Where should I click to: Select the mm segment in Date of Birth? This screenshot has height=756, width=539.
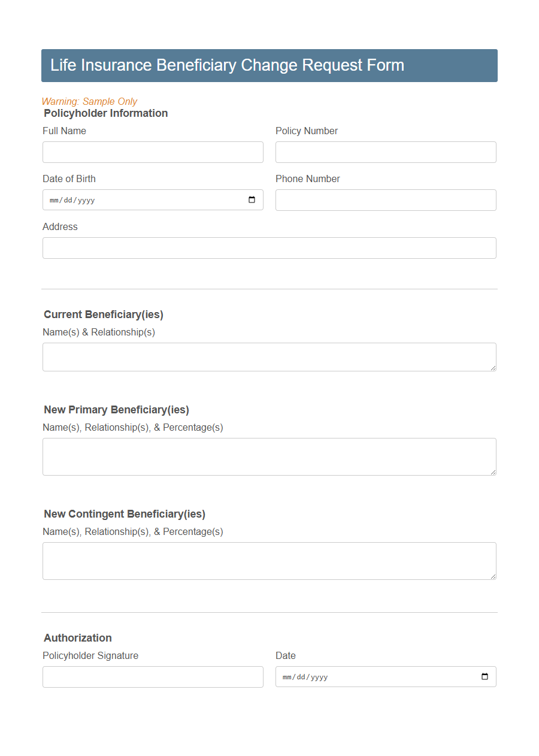coord(54,199)
